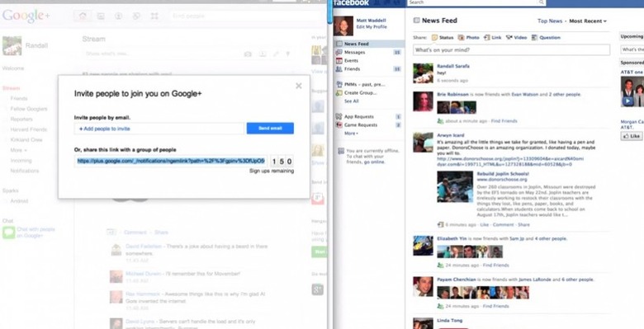644x329 pixels.
Task: Expand the More list under Game Requests
Action: tap(351, 134)
